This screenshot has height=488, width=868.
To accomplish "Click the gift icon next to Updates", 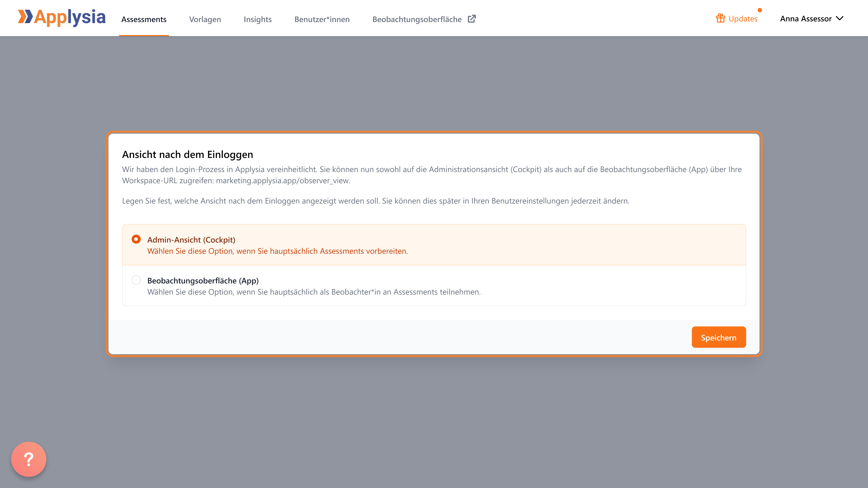I will [x=720, y=18].
